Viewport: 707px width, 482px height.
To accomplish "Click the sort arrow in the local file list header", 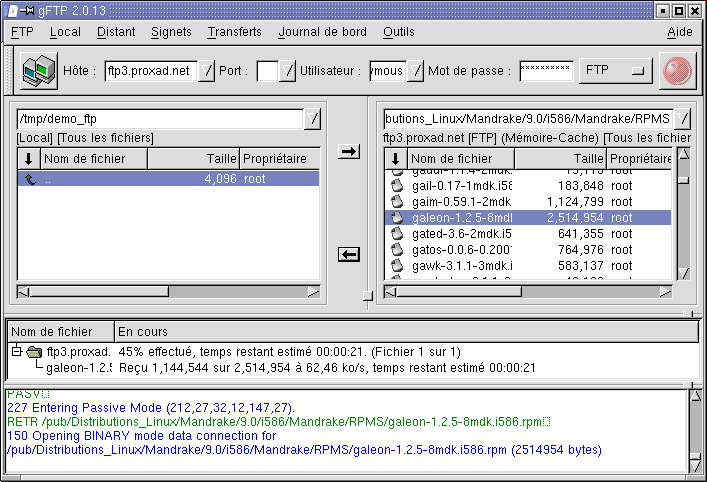I will coord(28,159).
